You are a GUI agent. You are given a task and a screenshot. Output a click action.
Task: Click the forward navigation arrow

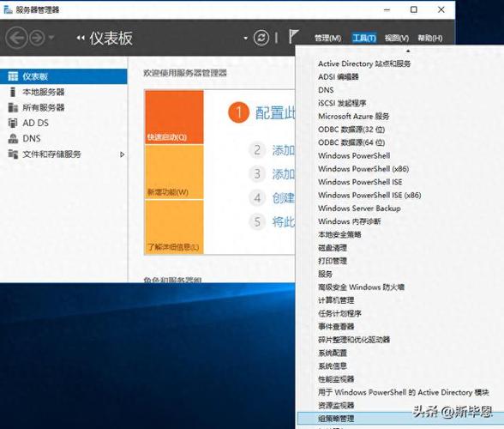37,38
